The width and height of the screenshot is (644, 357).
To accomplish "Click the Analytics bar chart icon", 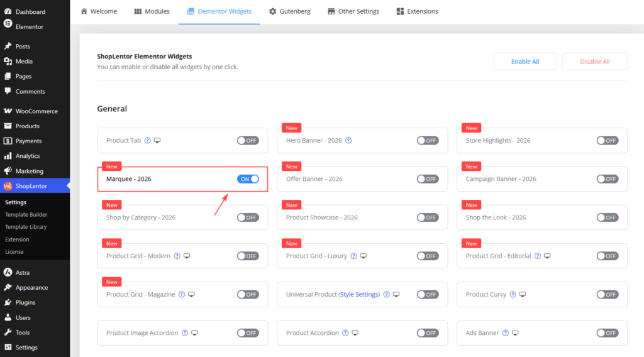I will pos(8,156).
